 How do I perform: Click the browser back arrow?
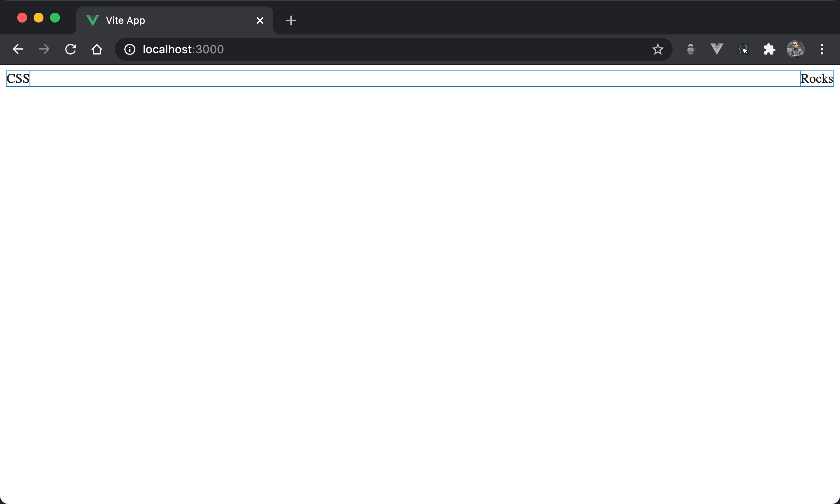(x=18, y=50)
